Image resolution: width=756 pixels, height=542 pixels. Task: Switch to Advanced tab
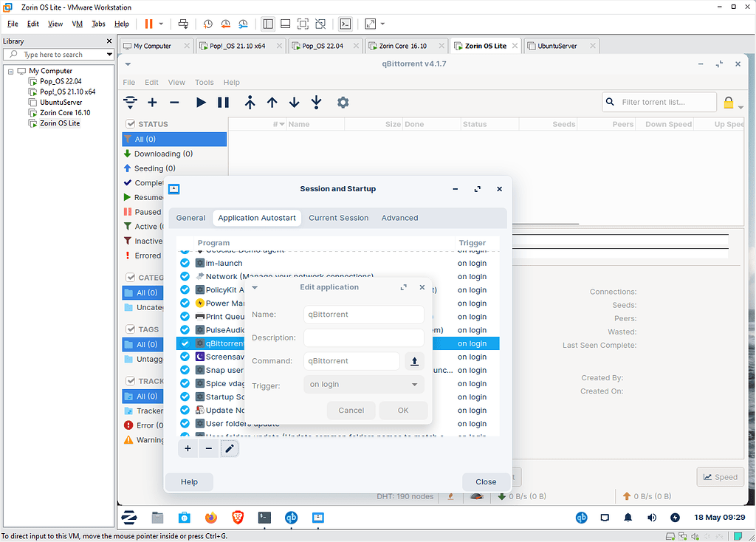[x=399, y=218]
